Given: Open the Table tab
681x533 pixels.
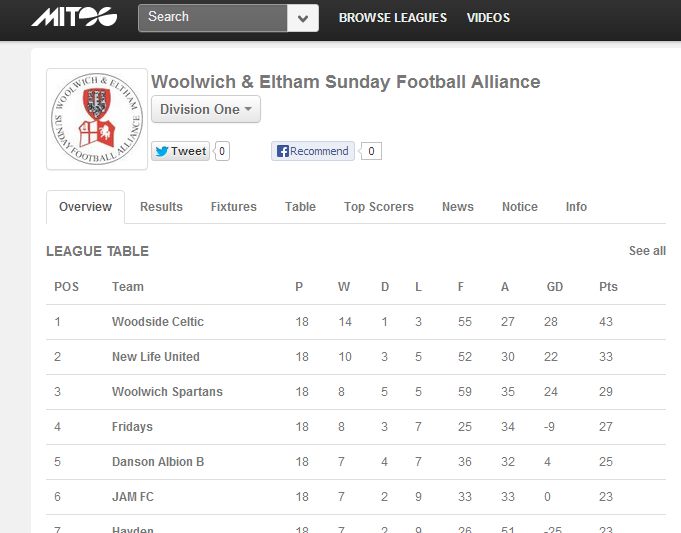Looking at the screenshot, I should pyautogui.click(x=300, y=207).
